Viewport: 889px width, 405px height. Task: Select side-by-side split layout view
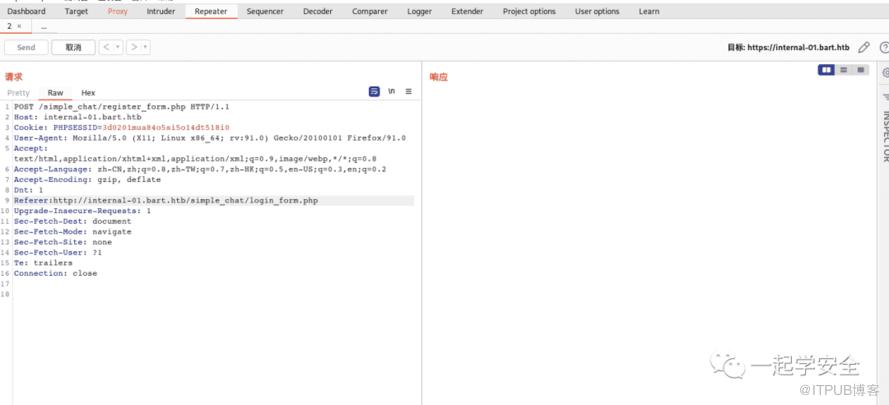pyautogui.click(x=826, y=70)
